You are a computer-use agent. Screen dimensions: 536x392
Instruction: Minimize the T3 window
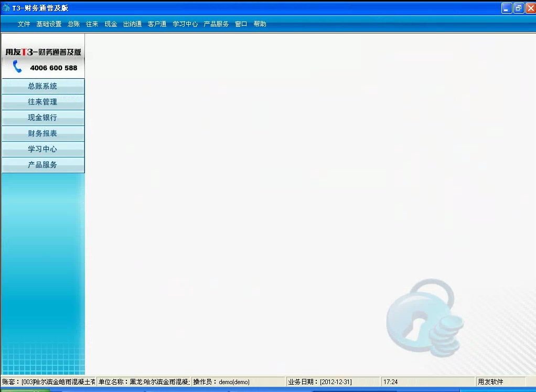click(x=507, y=8)
